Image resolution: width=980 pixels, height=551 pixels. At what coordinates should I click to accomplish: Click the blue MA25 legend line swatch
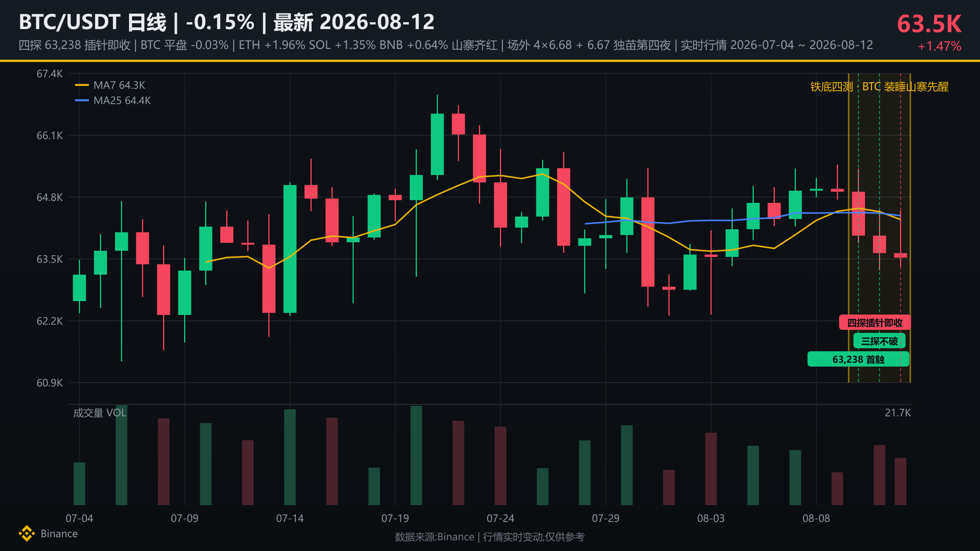point(82,100)
